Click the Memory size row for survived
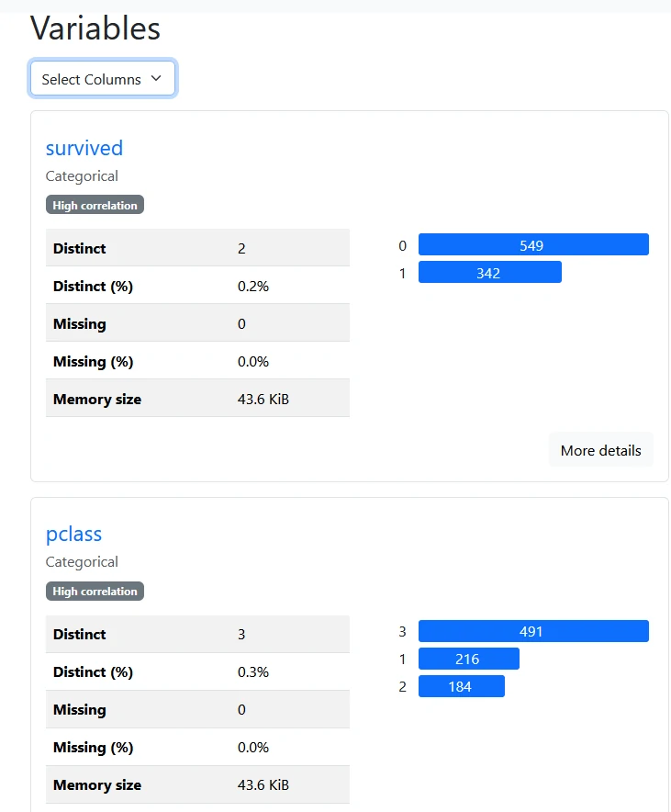671x812 pixels. coord(197,399)
